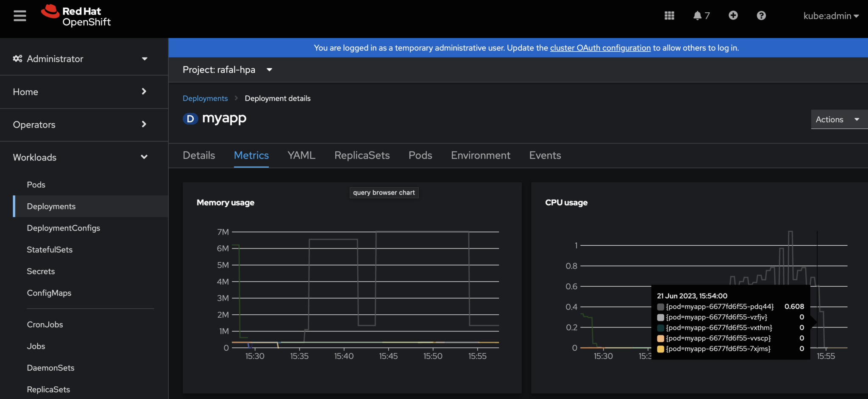
Task: Open the Administrator perspective switcher
Action: (81, 58)
